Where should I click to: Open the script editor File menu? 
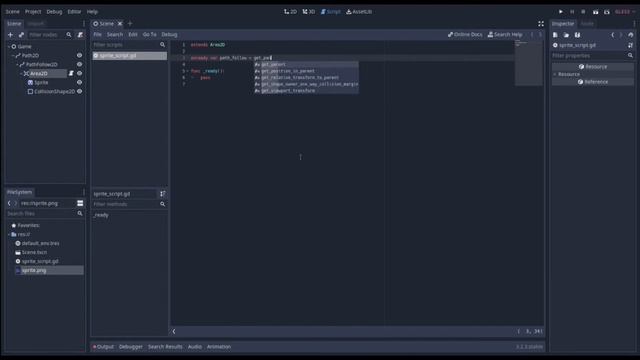tap(98, 35)
